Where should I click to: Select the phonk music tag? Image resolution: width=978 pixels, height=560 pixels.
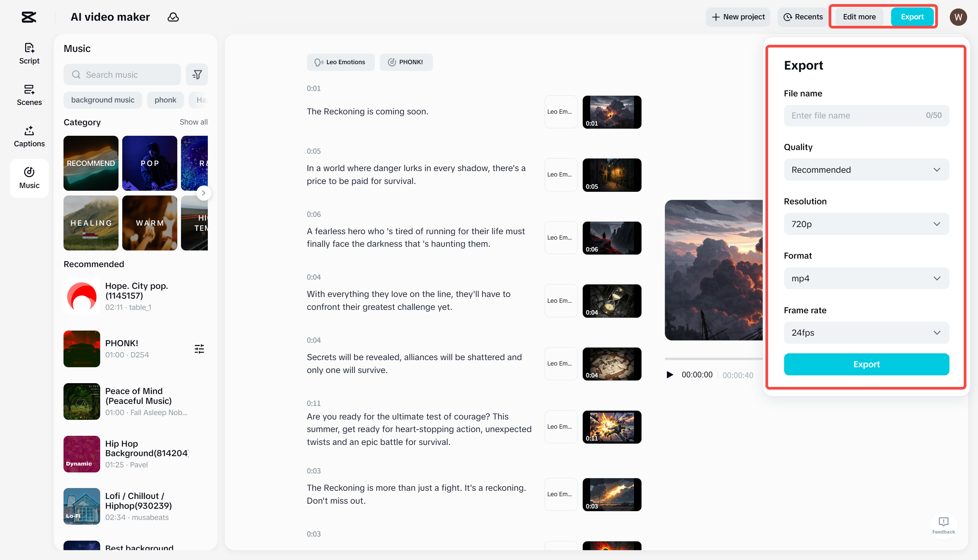point(165,100)
